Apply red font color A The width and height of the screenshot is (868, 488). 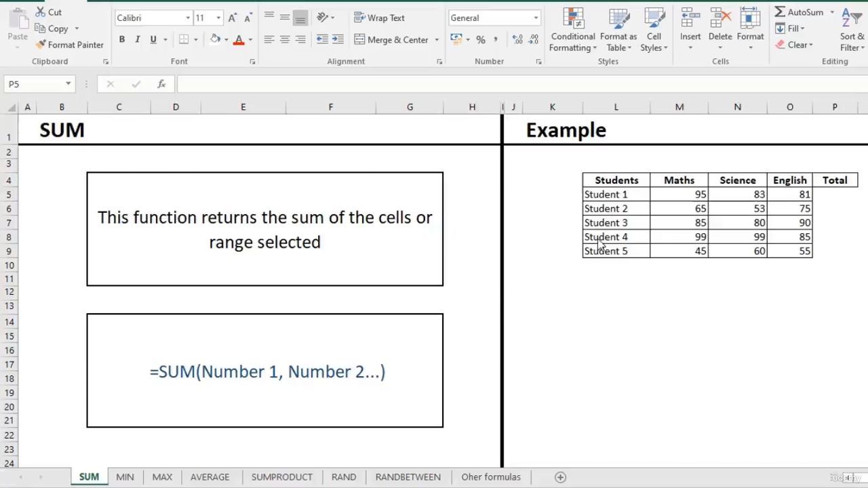coord(239,39)
